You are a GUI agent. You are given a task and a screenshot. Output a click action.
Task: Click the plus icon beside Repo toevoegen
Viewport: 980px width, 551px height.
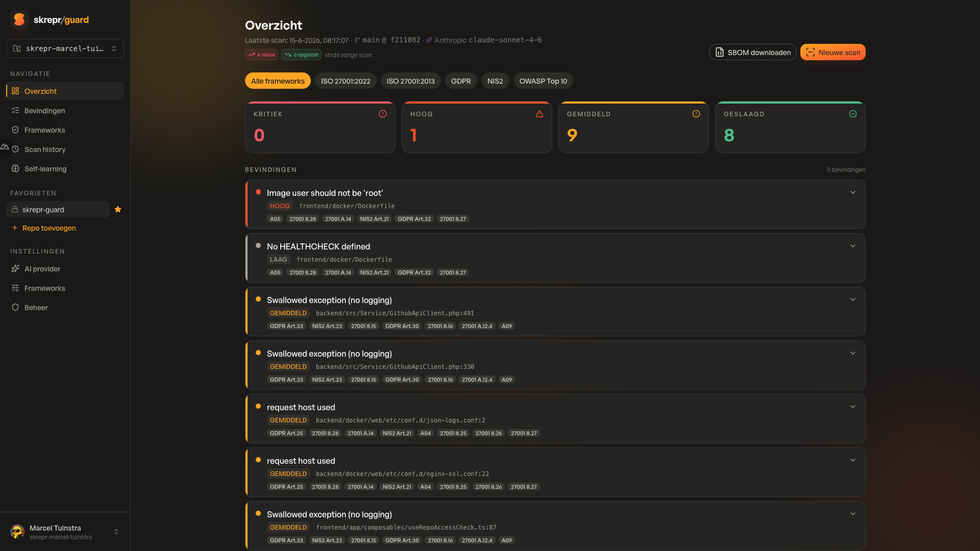pyautogui.click(x=15, y=228)
